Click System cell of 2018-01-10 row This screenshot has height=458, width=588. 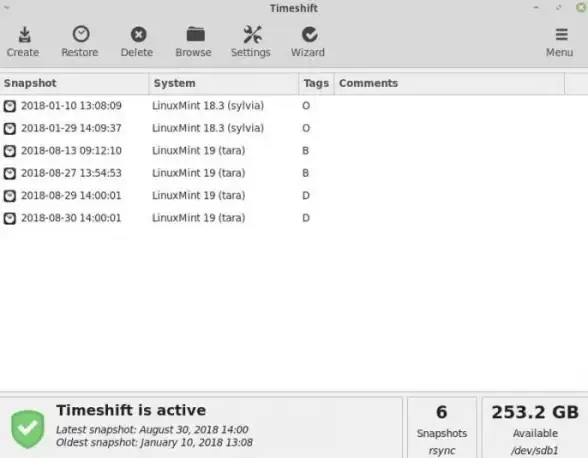coord(208,106)
